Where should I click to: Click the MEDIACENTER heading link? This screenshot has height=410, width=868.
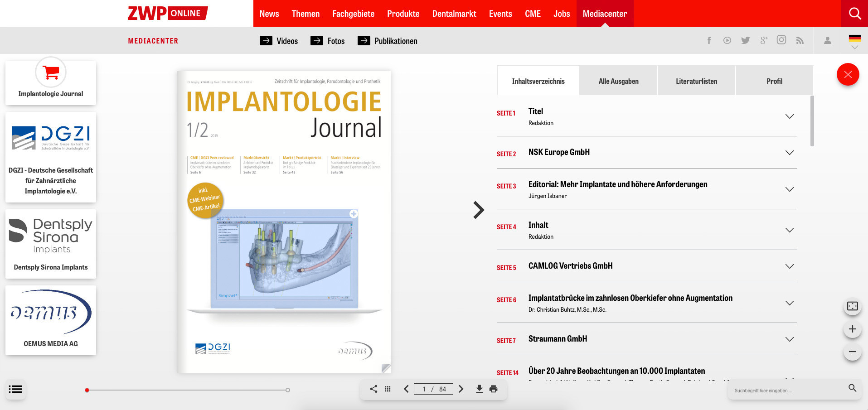(x=153, y=41)
